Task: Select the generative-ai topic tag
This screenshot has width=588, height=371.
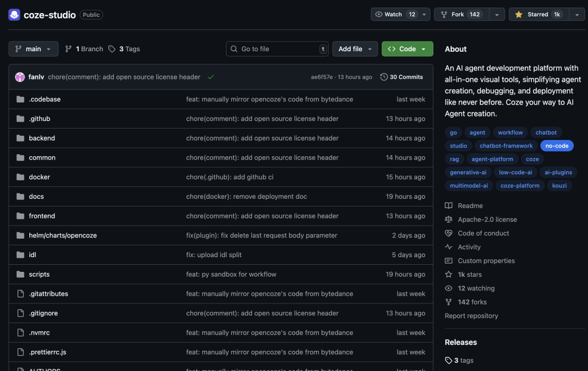Action: point(468,172)
